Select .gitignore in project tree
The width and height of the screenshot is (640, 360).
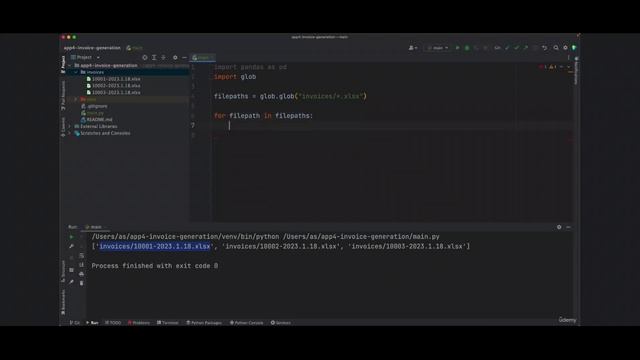pos(94,106)
